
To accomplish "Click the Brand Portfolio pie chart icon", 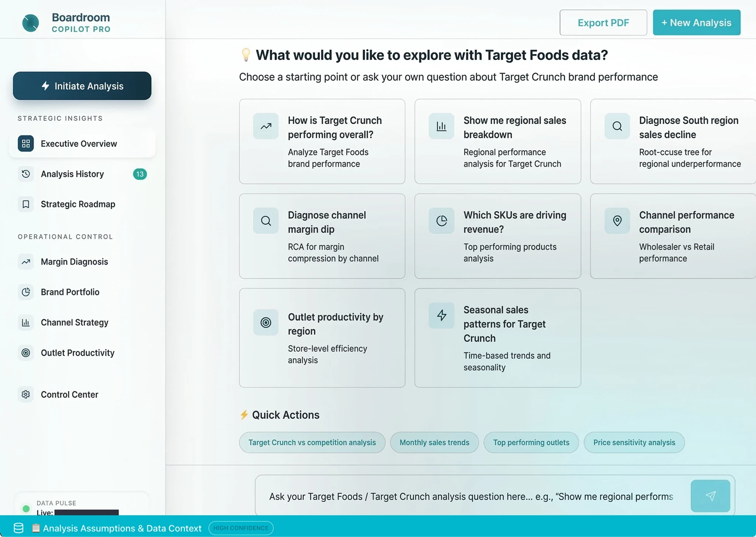I will [26, 292].
